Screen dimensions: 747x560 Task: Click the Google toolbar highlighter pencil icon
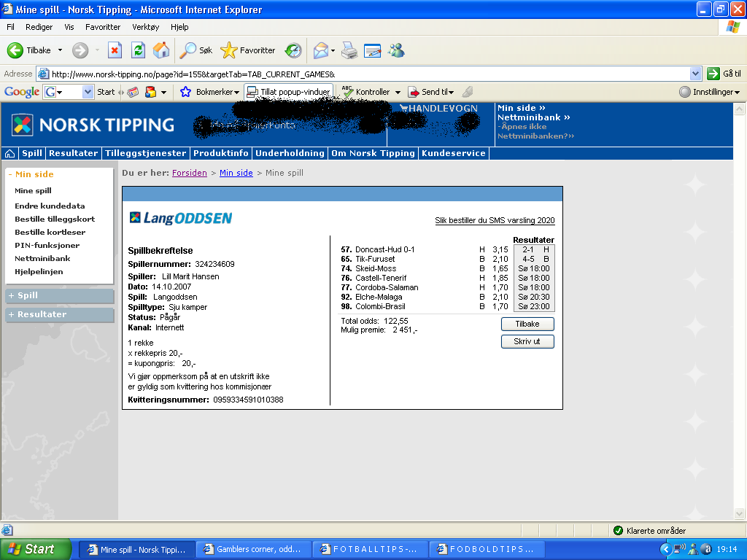[468, 92]
